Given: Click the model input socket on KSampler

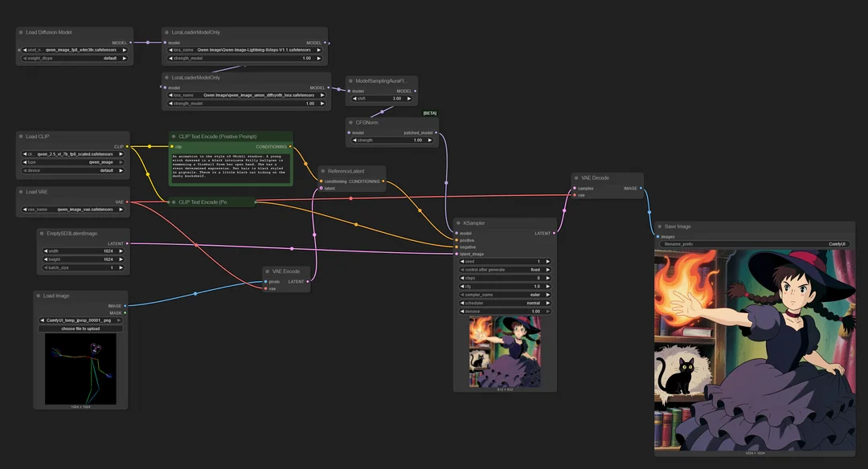Looking at the screenshot, I should (457, 234).
